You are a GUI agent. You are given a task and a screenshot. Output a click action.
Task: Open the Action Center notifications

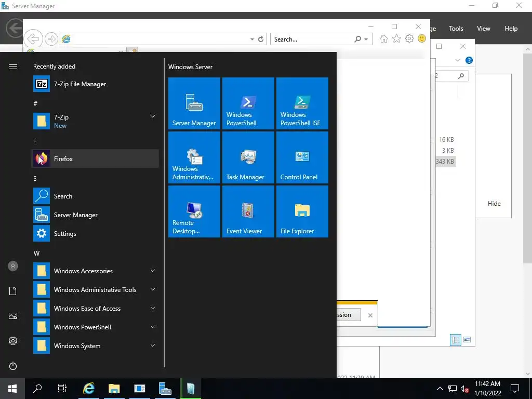[x=515, y=389]
